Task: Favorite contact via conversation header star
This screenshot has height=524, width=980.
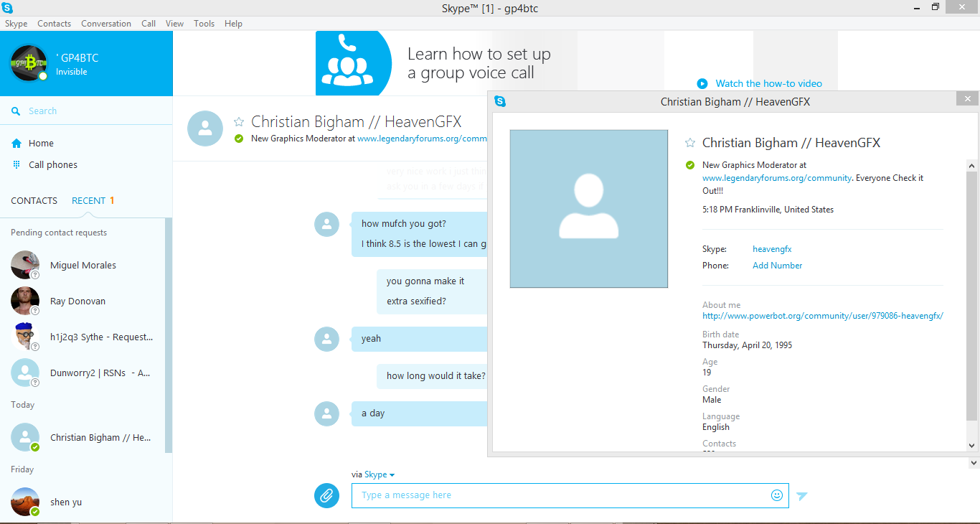Action: pyautogui.click(x=239, y=122)
